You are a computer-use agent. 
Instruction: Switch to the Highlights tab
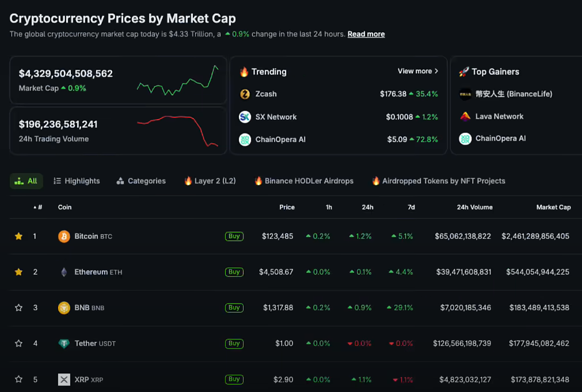point(77,181)
